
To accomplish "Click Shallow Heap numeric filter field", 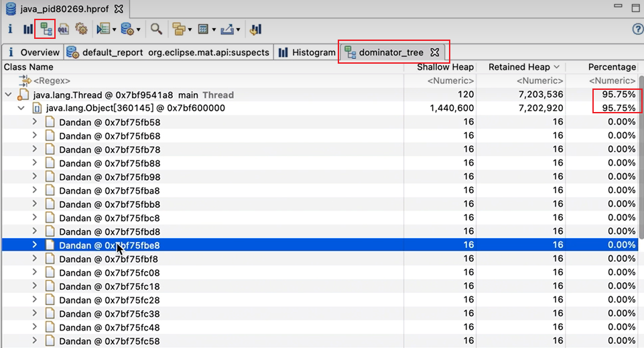I will [440, 80].
